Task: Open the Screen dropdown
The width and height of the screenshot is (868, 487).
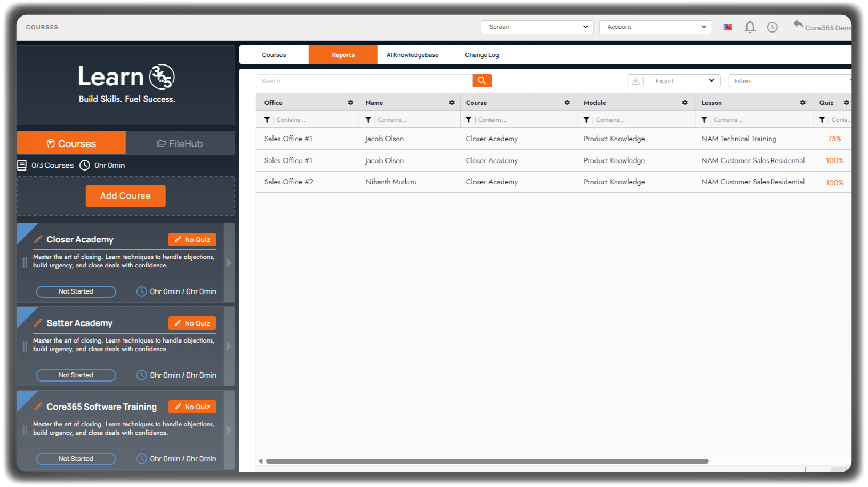Action: point(537,27)
